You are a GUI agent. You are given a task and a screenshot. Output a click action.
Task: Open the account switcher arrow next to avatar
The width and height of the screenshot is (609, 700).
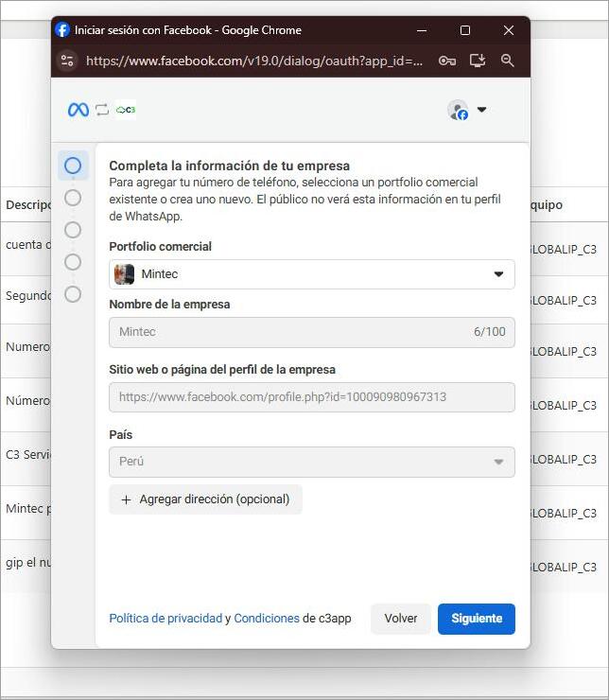[x=481, y=110]
